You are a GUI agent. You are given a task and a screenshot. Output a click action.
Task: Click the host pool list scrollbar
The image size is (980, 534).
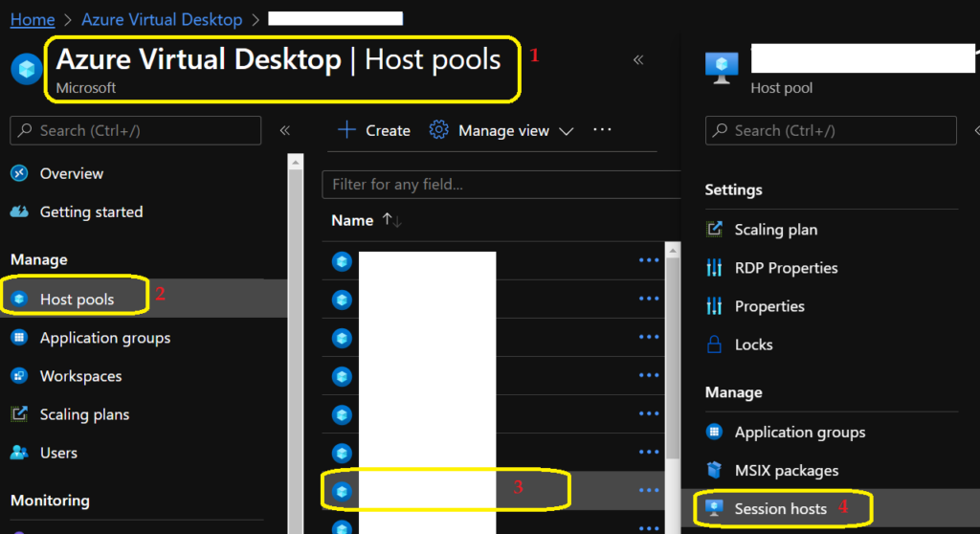(x=673, y=356)
